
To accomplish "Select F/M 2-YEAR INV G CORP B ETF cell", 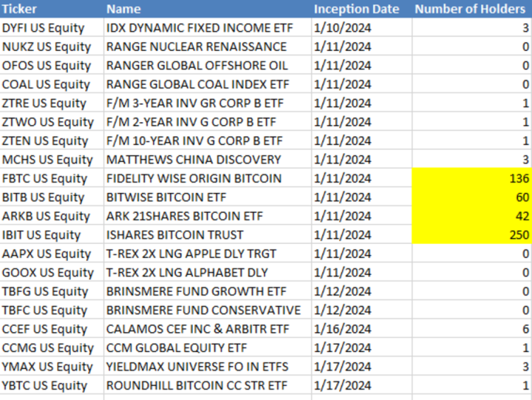I will [208, 121].
